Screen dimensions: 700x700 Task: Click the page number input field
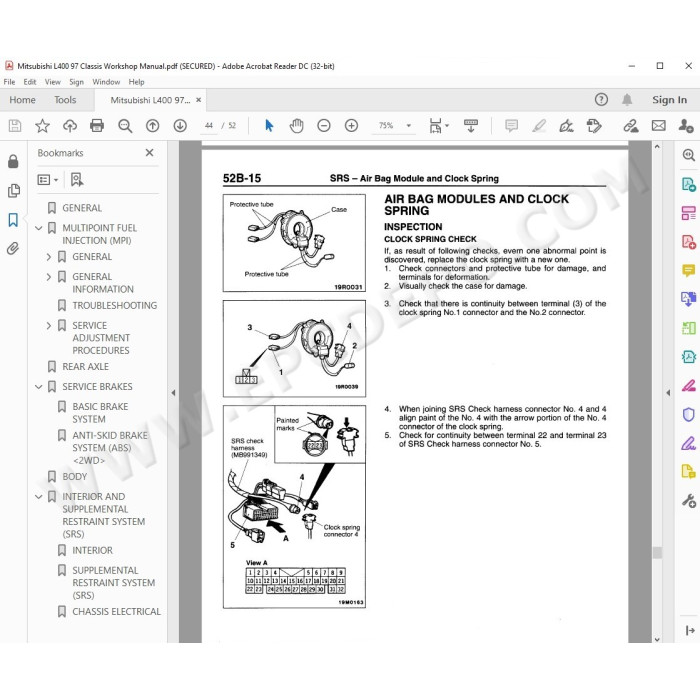pos(208,126)
